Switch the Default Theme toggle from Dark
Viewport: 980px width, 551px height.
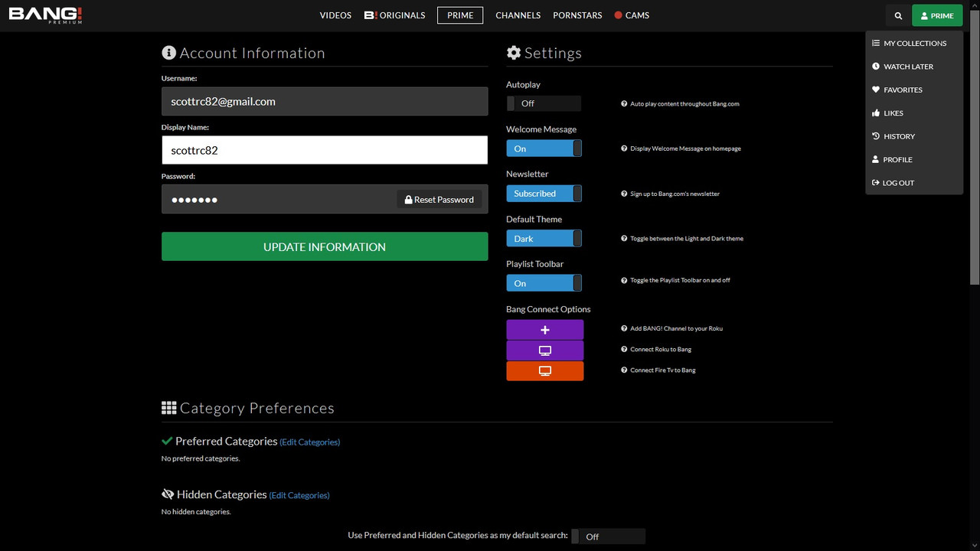coord(544,239)
